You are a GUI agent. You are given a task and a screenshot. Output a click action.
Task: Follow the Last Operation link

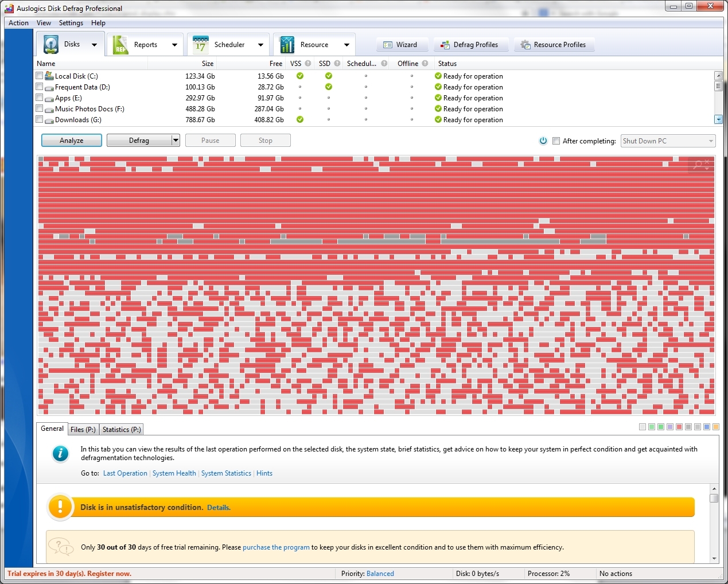pyautogui.click(x=125, y=473)
